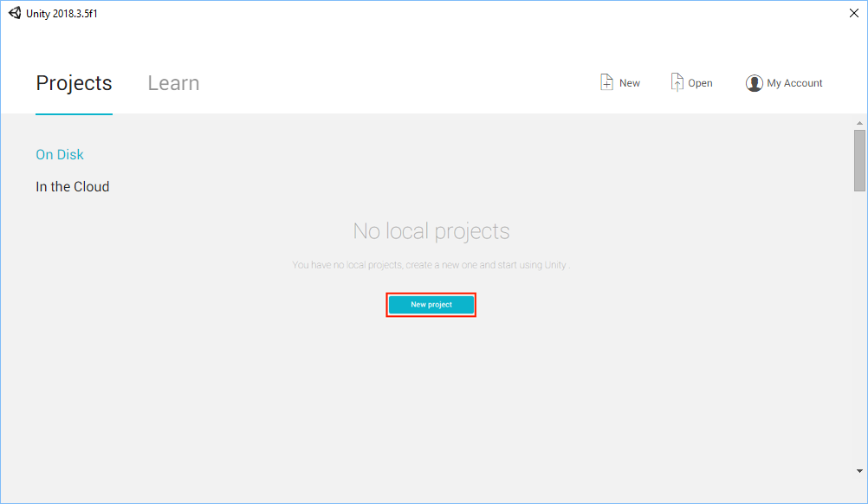Screen dimensions: 868x504
Task: Switch to the Projects tab
Action: coord(74,83)
